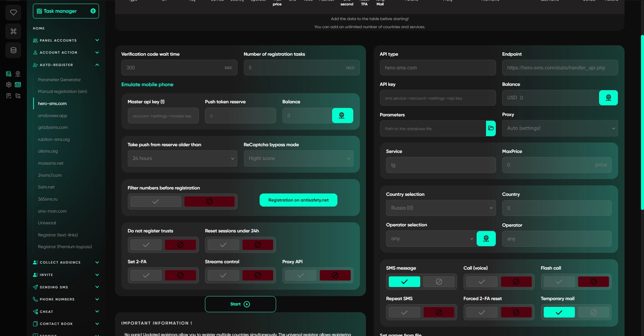Open Parameter Generator in the sidebar

(59, 80)
